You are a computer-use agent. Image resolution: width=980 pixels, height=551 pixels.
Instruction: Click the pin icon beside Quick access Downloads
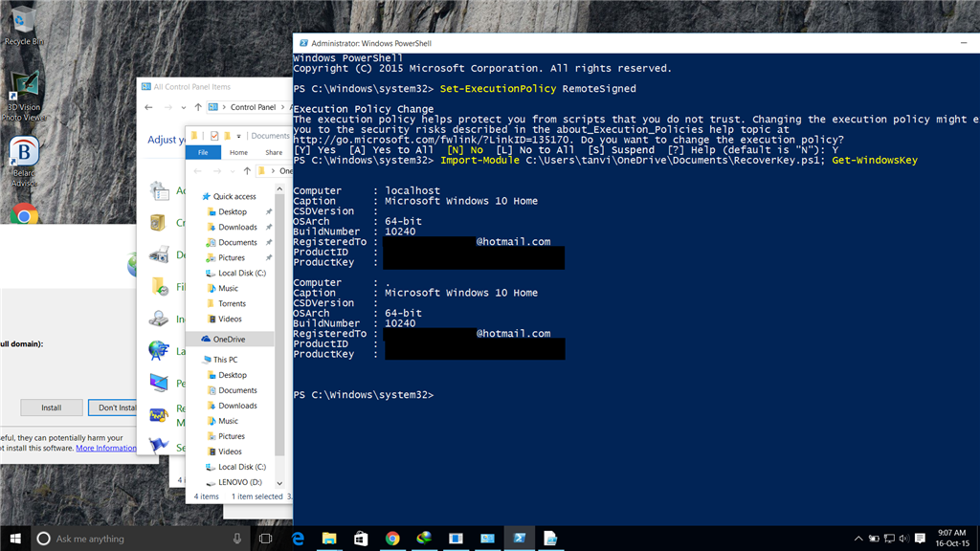[269, 227]
